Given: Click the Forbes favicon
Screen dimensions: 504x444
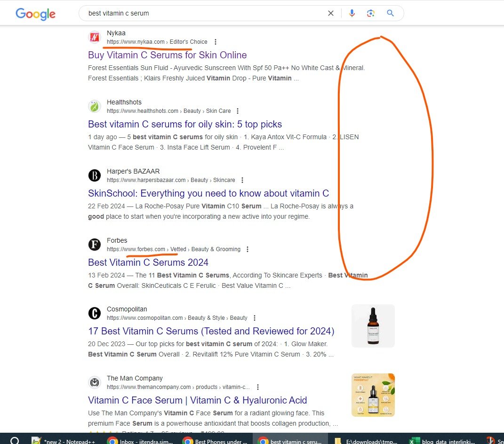Looking at the screenshot, I should [x=95, y=245].
